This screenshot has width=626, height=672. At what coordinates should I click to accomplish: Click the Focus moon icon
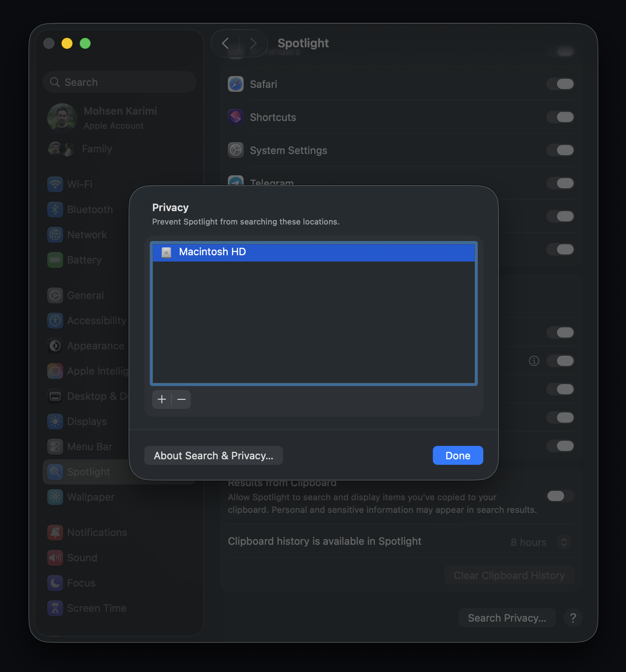(55, 583)
